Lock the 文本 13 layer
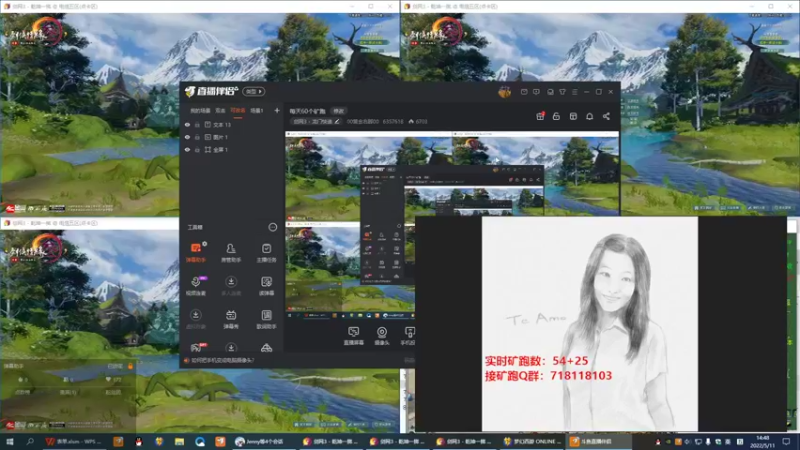Image resolution: width=800 pixels, height=450 pixels. 197,124
